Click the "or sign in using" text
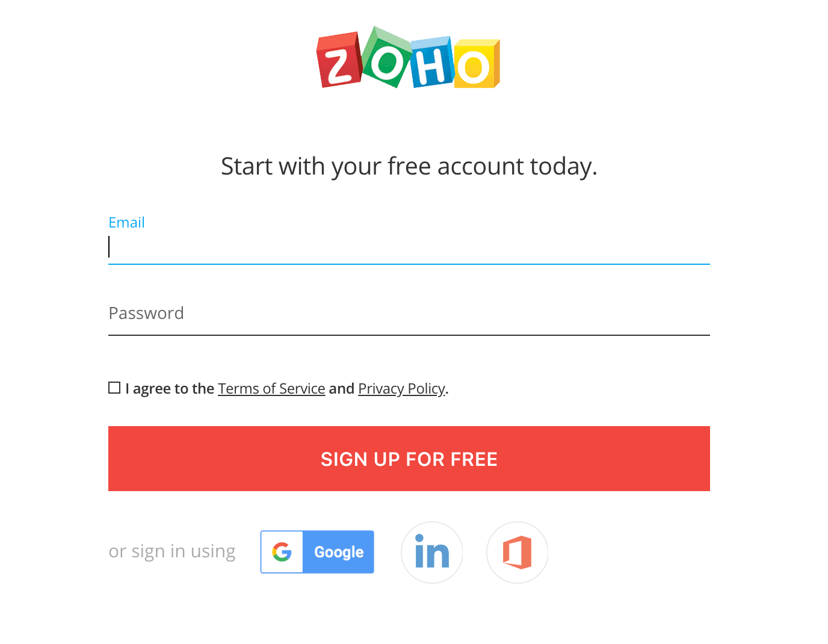 (x=172, y=551)
